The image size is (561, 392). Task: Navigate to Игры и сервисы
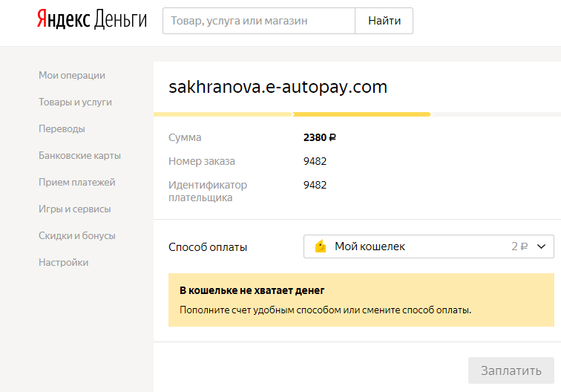point(74,209)
